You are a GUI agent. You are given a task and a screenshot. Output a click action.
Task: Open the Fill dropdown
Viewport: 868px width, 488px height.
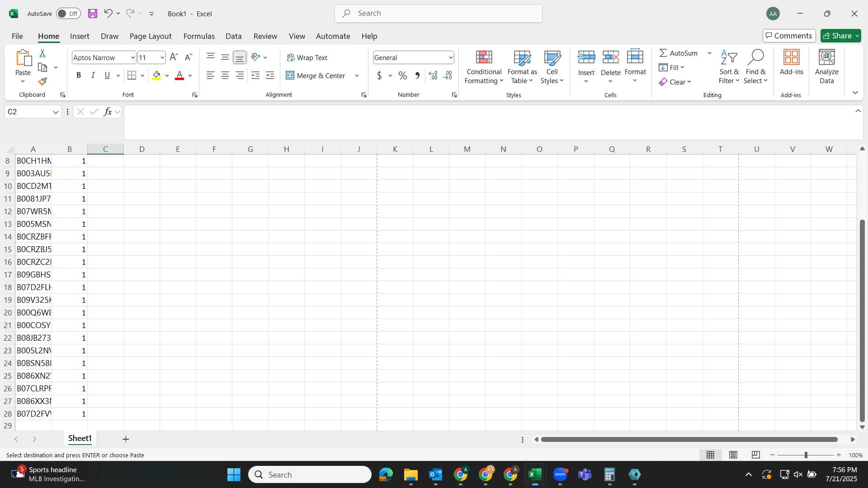click(x=672, y=67)
